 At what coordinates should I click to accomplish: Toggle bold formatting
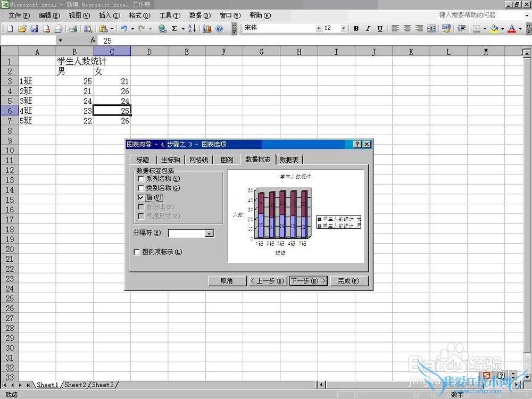point(356,29)
